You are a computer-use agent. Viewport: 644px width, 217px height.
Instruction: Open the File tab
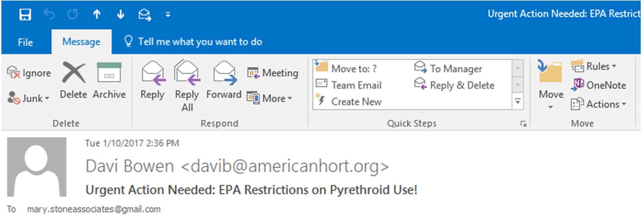point(25,42)
